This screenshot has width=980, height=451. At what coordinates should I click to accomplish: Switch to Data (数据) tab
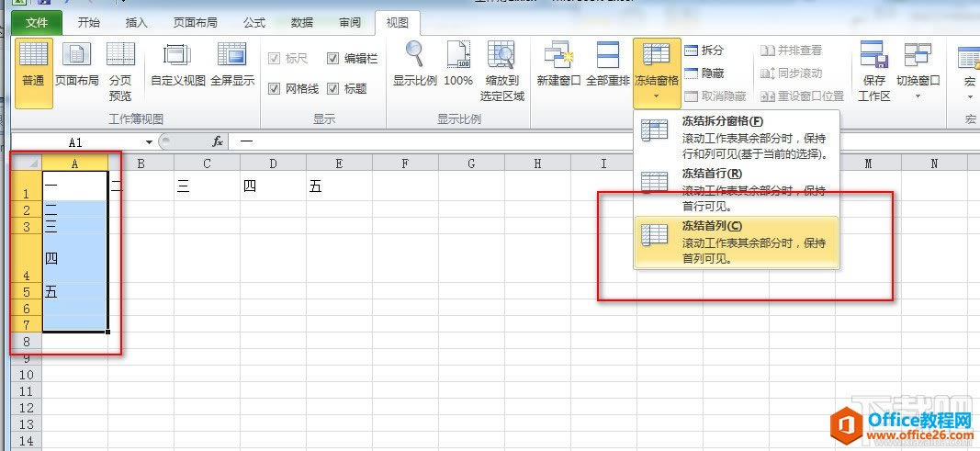pyautogui.click(x=302, y=22)
